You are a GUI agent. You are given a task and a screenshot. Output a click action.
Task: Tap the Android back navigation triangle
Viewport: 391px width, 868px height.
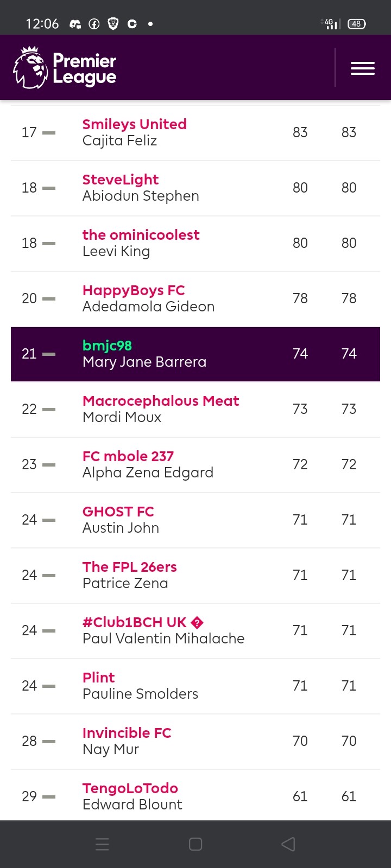288,844
